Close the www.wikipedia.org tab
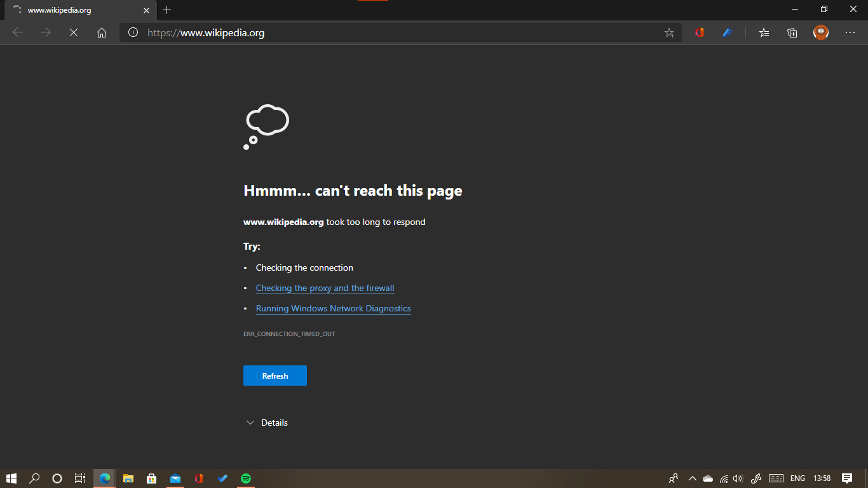Viewport: 868px width, 488px height. coord(146,10)
